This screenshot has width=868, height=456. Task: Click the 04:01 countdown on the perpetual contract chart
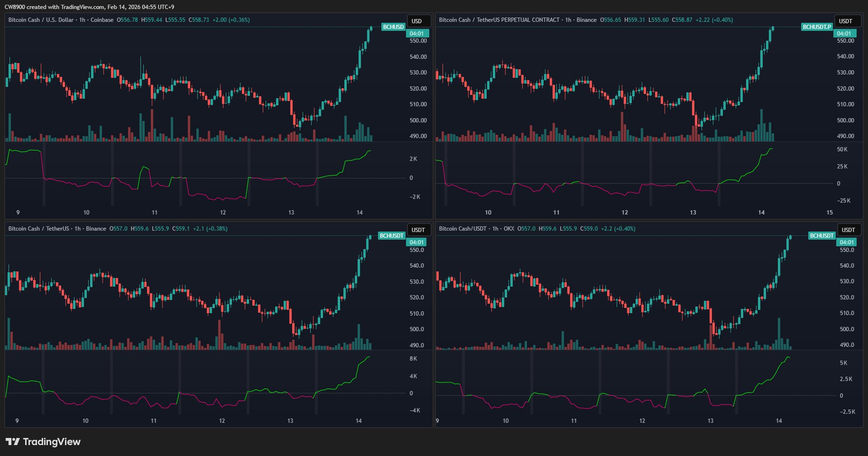pyautogui.click(x=844, y=34)
